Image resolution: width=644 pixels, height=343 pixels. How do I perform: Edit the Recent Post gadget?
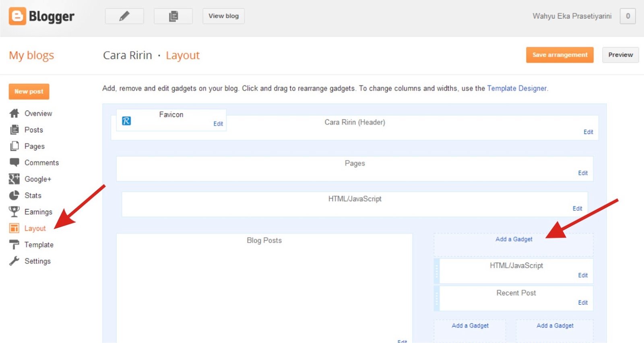583,302
